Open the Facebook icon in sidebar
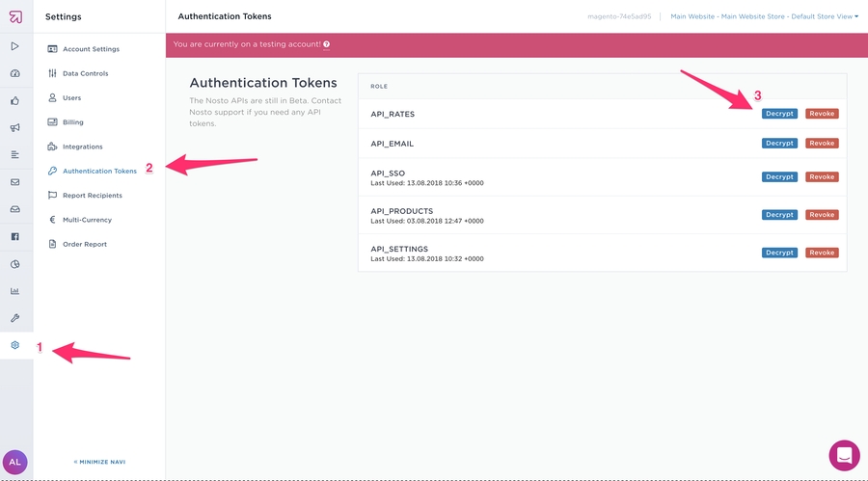This screenshot has height=481, width=868. coord(15,236)
